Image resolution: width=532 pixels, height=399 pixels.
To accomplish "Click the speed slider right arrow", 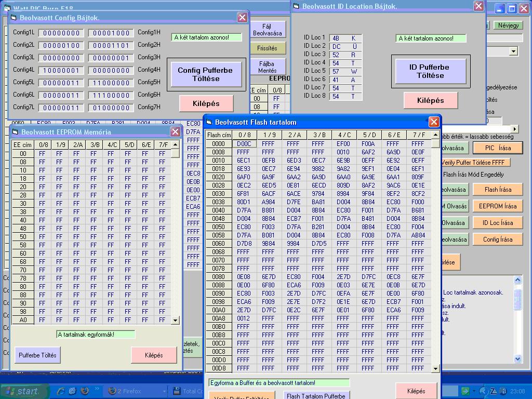I will coord(515,129).
